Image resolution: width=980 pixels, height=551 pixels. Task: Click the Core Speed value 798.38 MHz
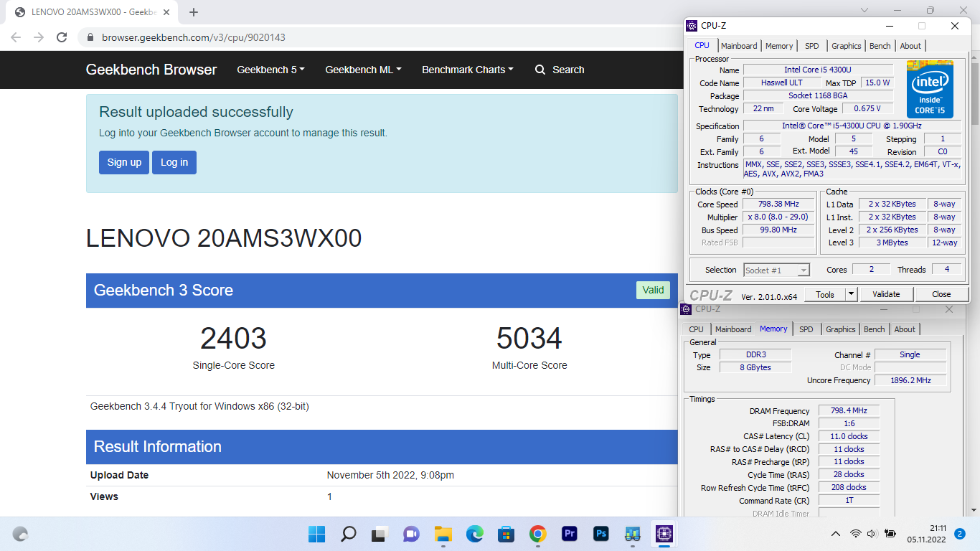[779, 204]
